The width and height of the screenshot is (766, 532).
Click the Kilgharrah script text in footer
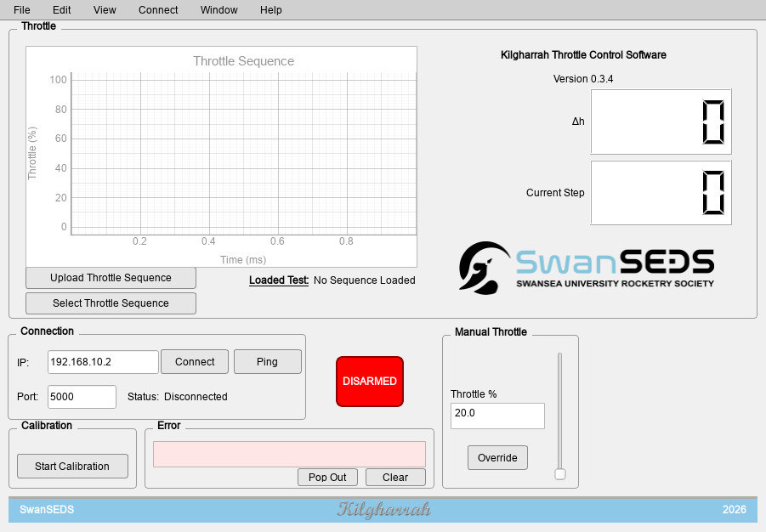[383, 509]
